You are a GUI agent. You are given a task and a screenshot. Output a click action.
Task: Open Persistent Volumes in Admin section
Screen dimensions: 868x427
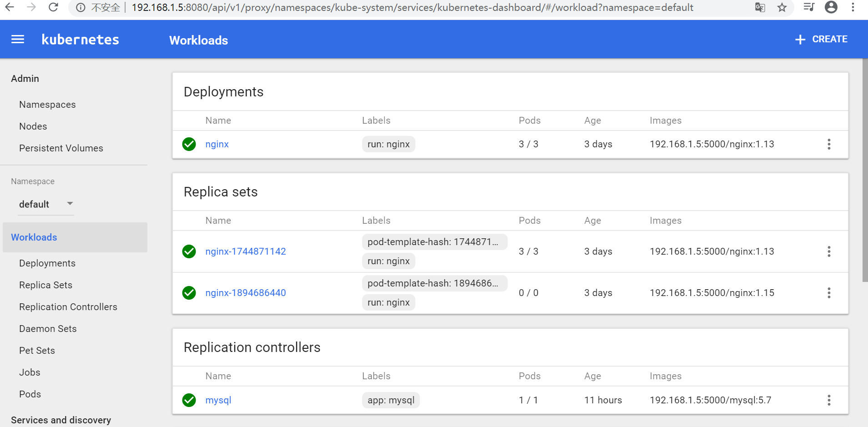click(61, 148)
